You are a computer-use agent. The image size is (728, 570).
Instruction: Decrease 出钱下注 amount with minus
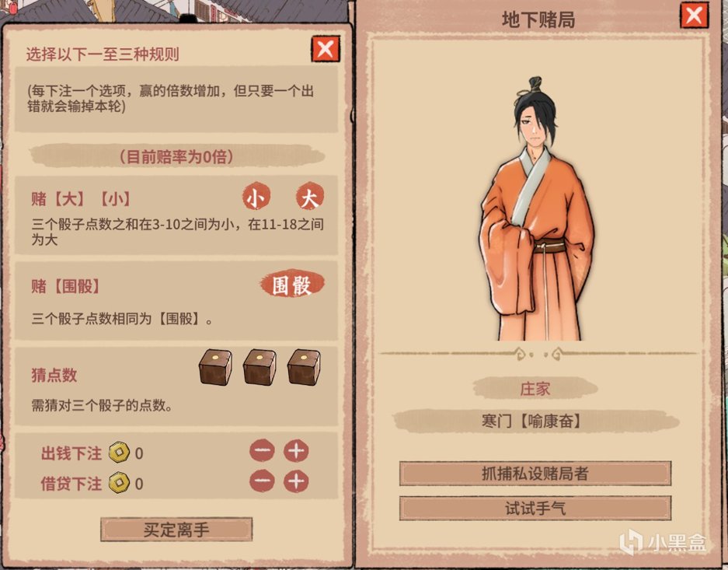[x=263, y=450]
